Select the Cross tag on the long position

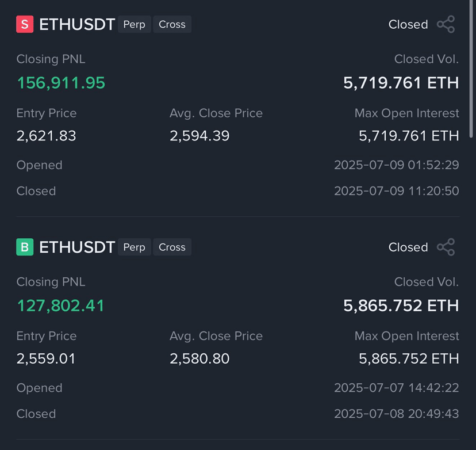point(172,247)
